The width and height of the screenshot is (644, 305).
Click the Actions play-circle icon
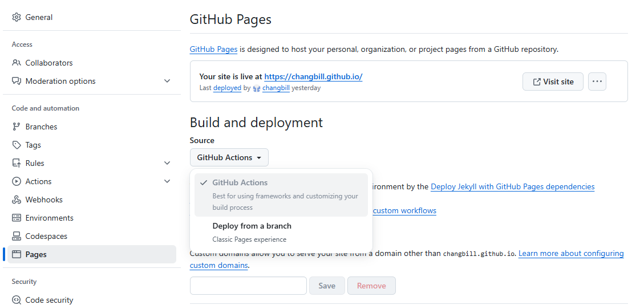point(17,181)
